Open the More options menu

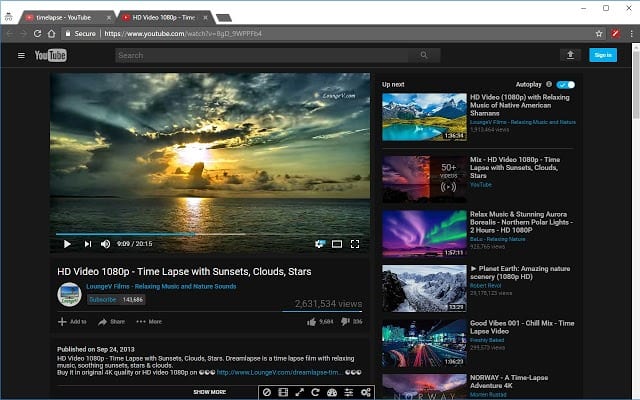point(149,322)
